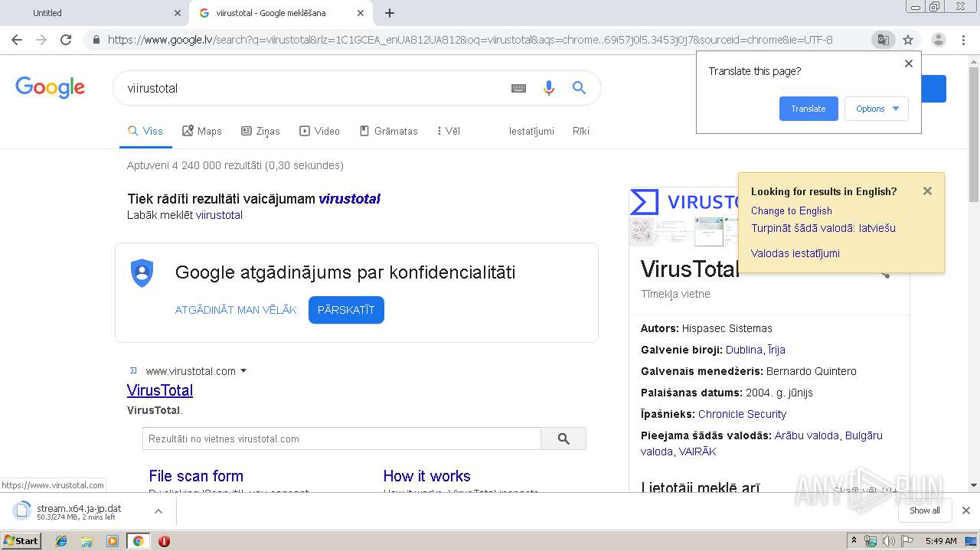
Task: Click the browser back arrow
Action: point(17,40)
